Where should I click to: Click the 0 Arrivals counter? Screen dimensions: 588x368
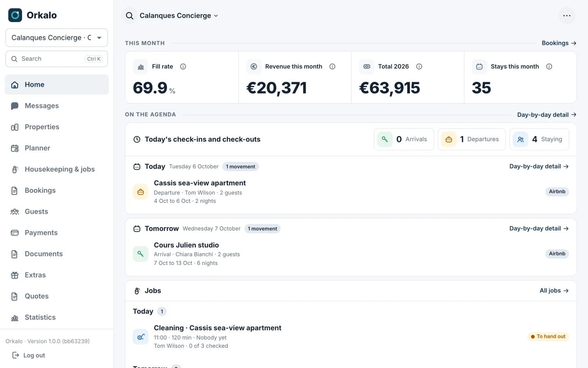coord(404,139)
